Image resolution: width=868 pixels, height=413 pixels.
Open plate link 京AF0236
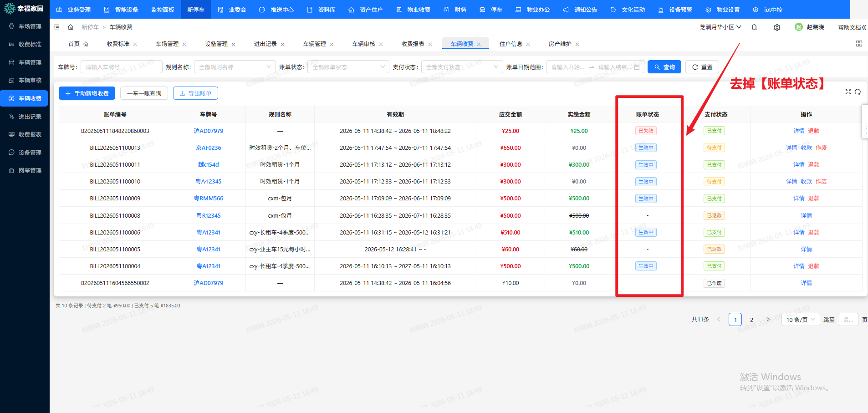209,148
